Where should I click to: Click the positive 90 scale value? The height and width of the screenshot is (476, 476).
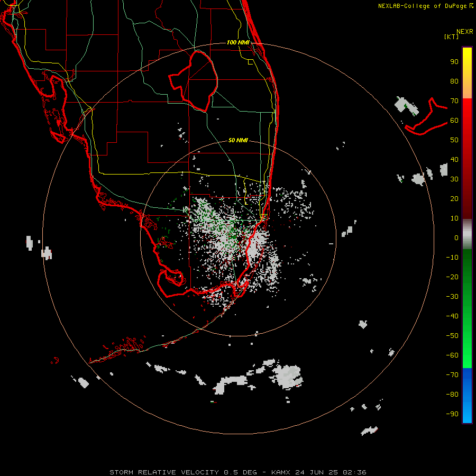tap(454, 62)
